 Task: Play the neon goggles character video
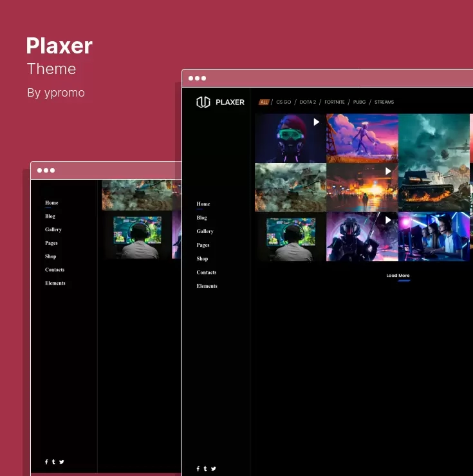point(316,122)
